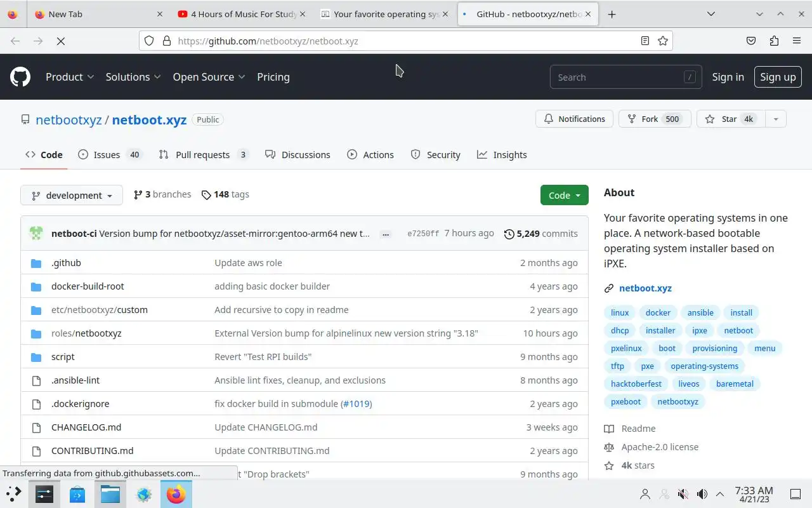The image size is (812, 508).
Task: Click the browser back arrow
Action: click(x=15, y=41)
